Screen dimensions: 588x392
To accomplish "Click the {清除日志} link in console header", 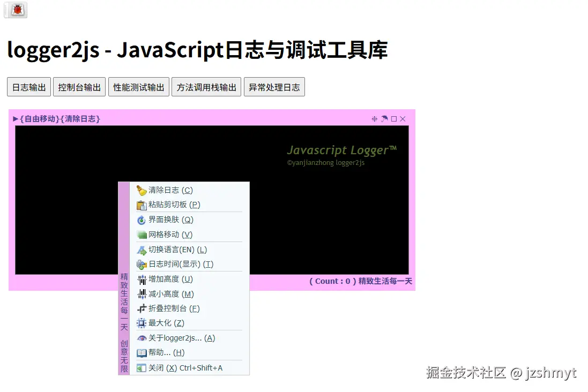I will pos(80,119).
